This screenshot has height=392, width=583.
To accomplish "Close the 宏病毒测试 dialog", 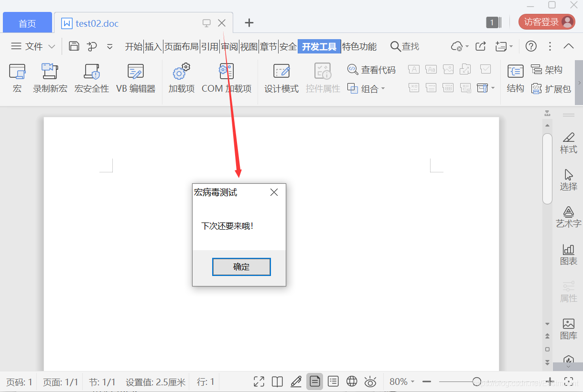I will pos(274,192).
